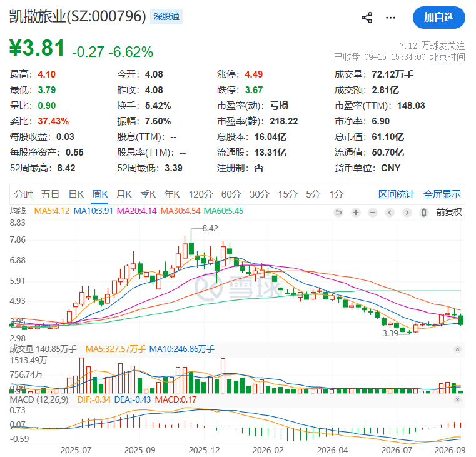This screenshot has height=457, width=476.
Task: Click the 8.42 high price marker
Action: (210, 228)
